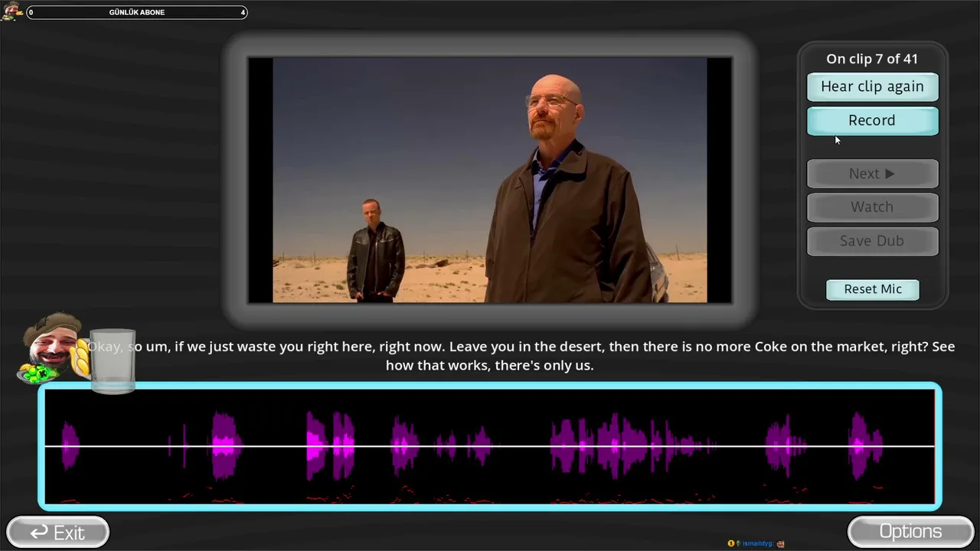The height and width of the screenshot is (551, 980).
Task: Click the Save Dub button
Action: point(872,240)
